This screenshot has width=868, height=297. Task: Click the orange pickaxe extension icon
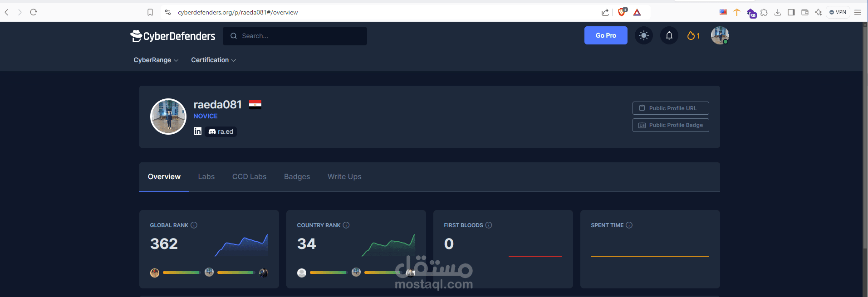tap(737, 12)
